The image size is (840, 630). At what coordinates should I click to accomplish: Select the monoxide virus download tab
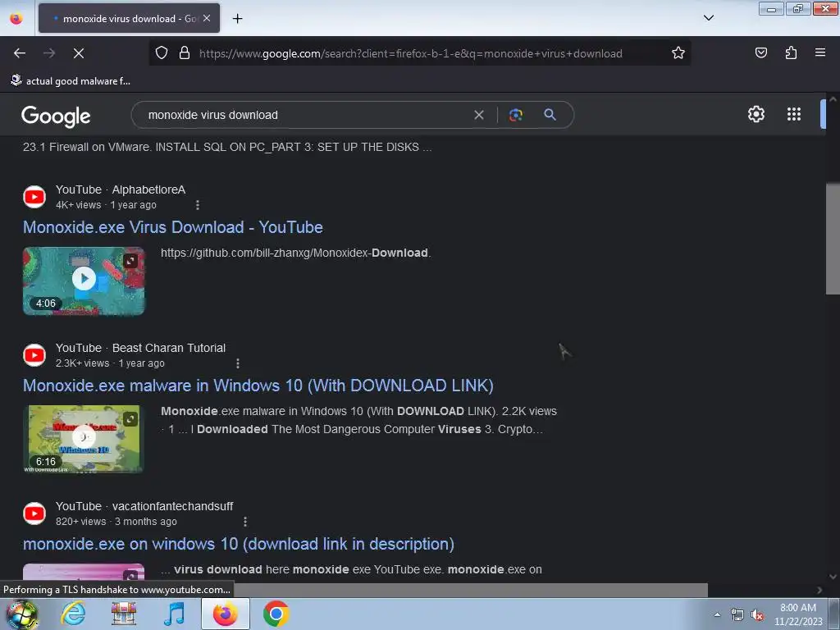click(129, 18)
